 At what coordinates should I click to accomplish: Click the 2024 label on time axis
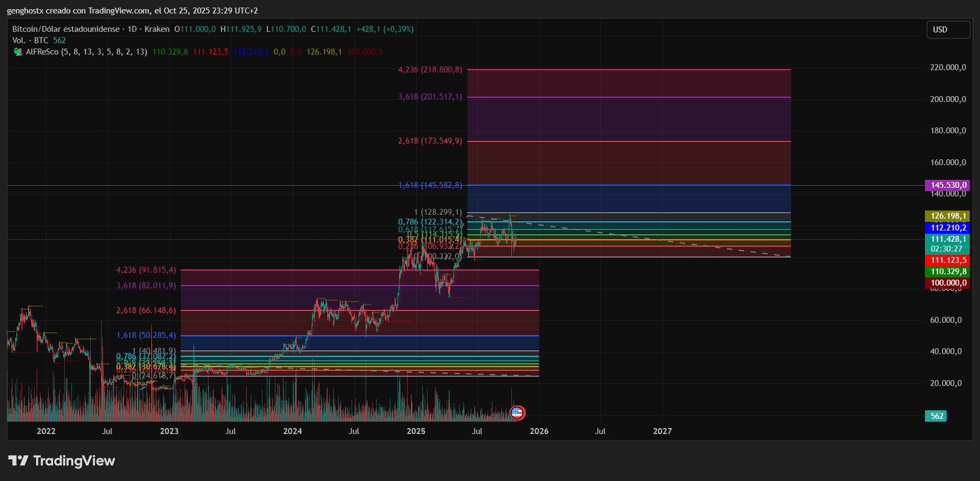(x=293, y=431)
